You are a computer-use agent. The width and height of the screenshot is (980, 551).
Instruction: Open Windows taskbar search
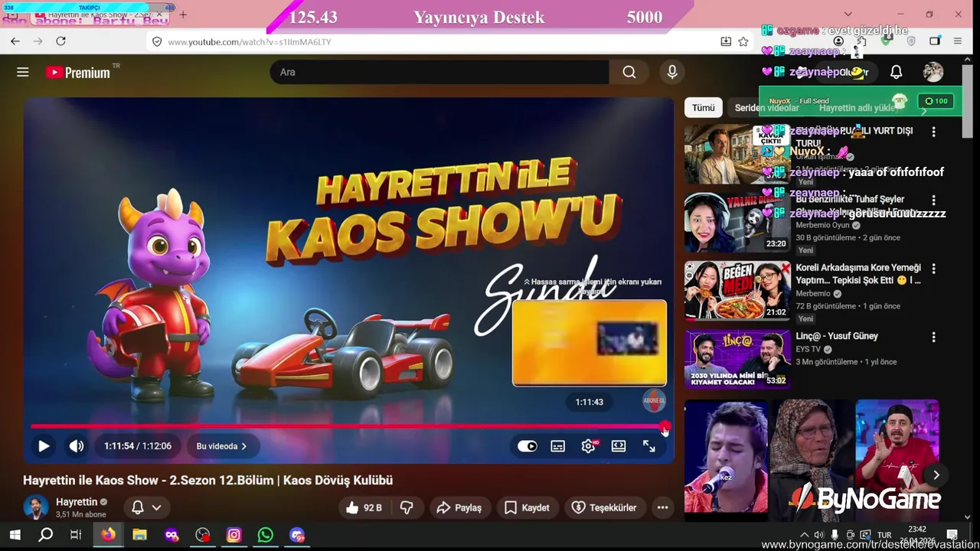(45, 535)
